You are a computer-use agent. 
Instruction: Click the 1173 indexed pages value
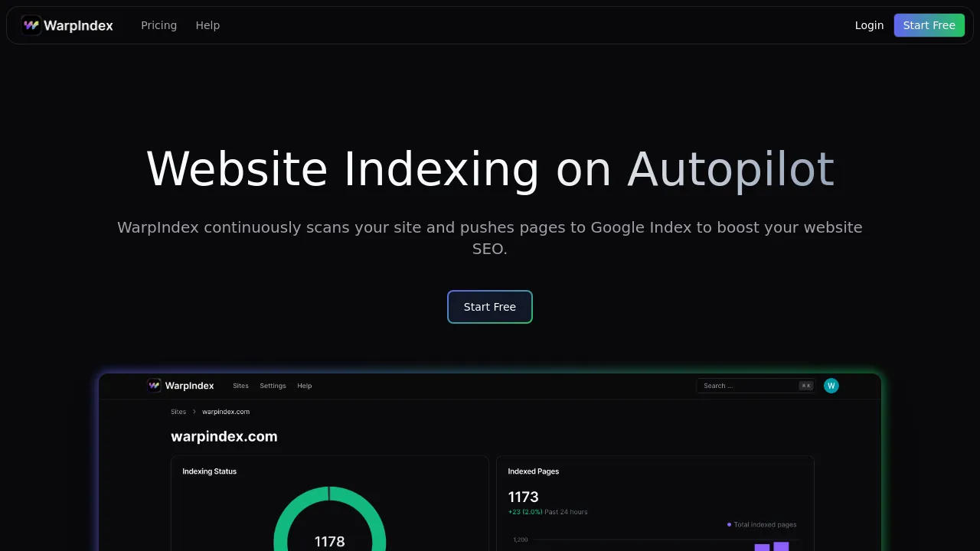pos(524,497)
